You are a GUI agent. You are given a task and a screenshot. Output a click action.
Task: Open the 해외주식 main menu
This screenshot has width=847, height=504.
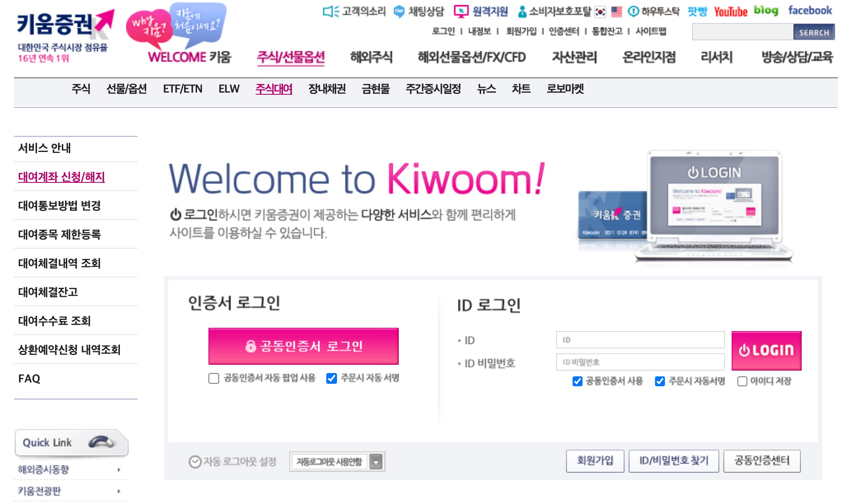[371, 57]
